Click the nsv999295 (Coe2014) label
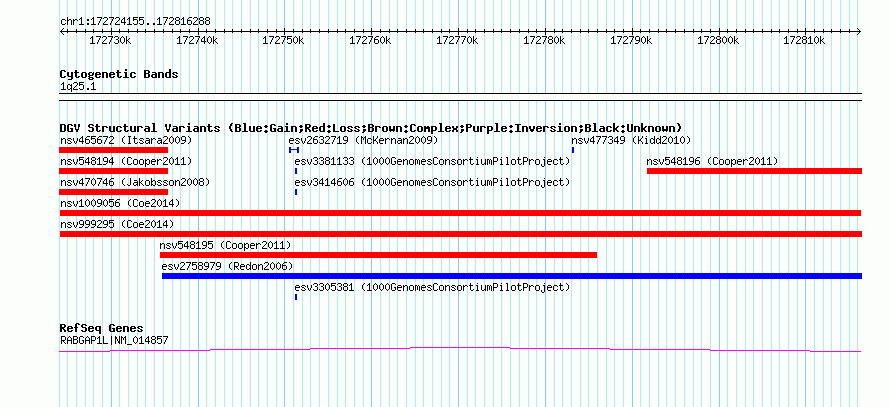 [x=117, y=224]
